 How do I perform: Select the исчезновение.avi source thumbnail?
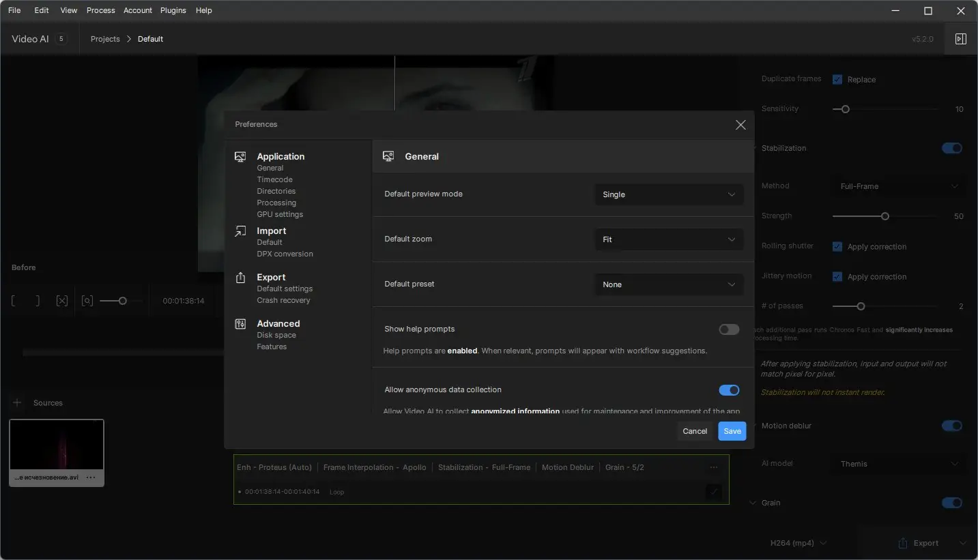pyautogui.click(x=57, y=453)
